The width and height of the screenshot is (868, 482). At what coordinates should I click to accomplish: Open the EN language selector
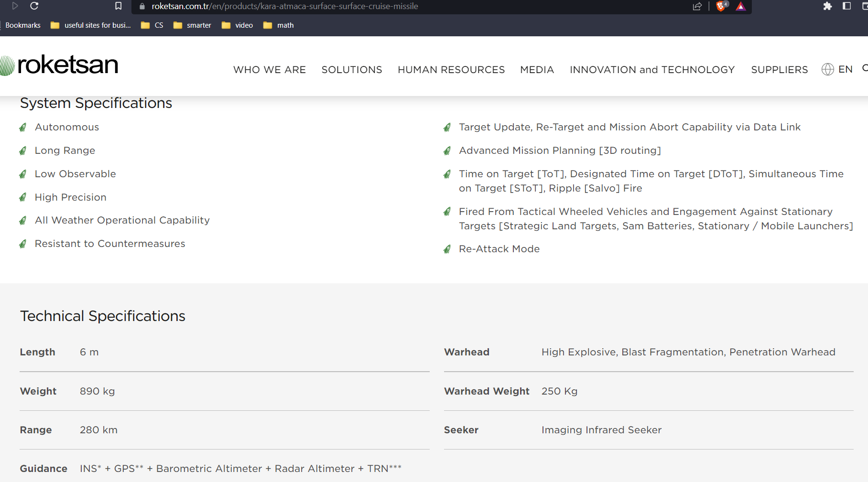(846, 69)
